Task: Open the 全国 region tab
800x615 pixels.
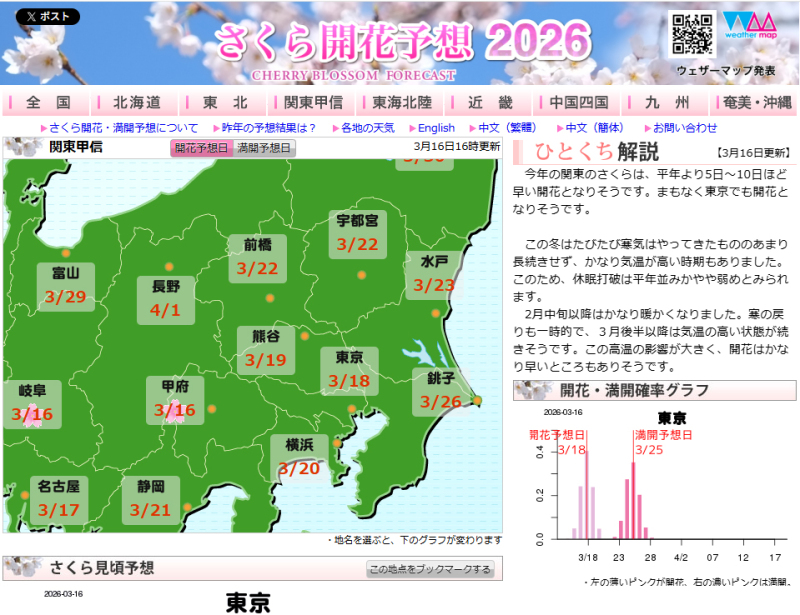Action: pyautogui.click(x=48, y=102)
